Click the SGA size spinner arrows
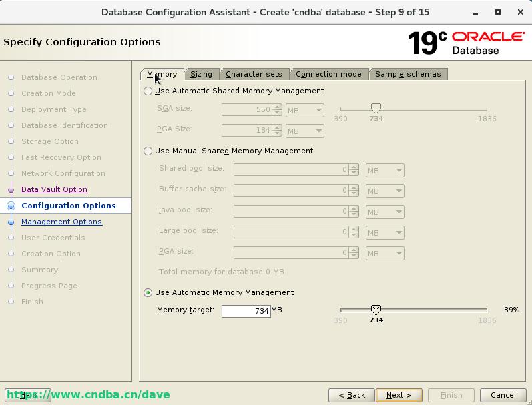Image resolution: width=532 pixels, height=405 pixels. pos(277,110)
